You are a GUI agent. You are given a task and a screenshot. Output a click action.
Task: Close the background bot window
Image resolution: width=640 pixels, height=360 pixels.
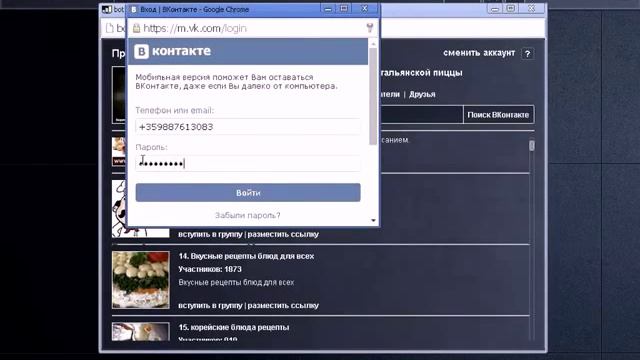(532, 8)
